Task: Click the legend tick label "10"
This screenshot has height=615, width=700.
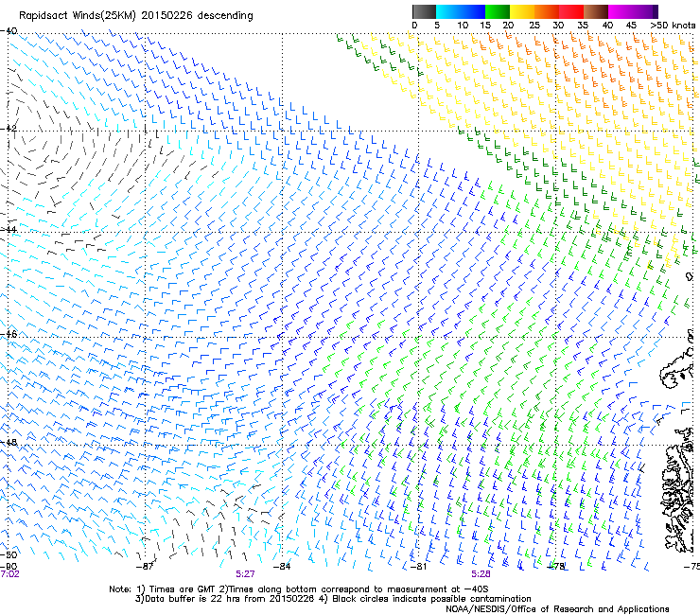Action: coord(463,26)
